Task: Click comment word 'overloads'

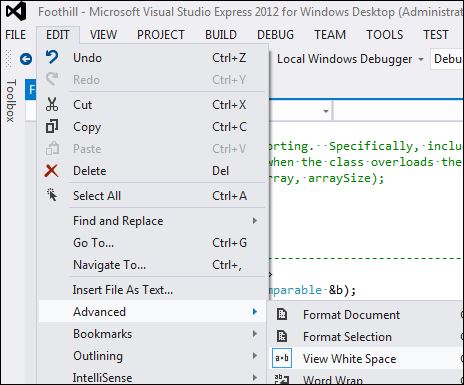Action: tap(402, 162)
